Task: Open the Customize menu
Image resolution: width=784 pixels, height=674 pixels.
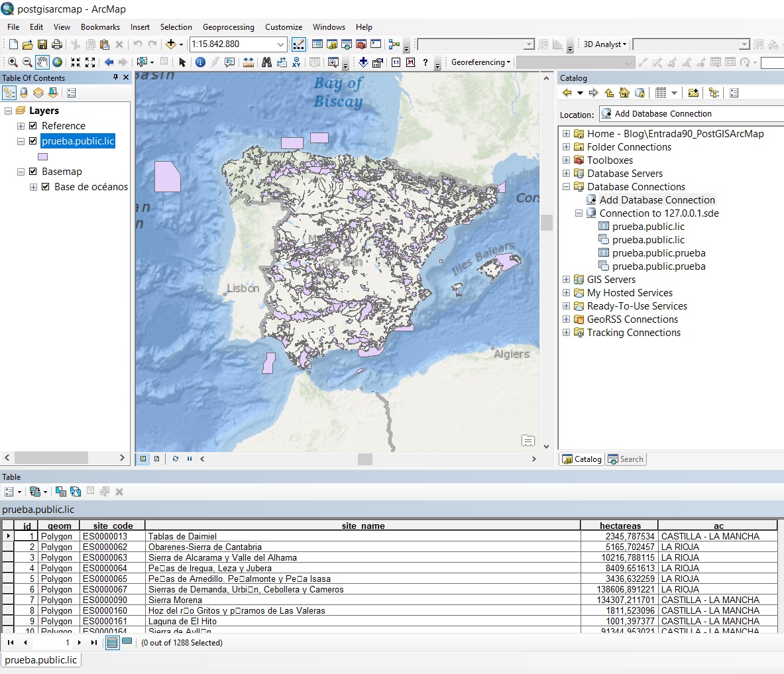Action: (x=284, y=27)
